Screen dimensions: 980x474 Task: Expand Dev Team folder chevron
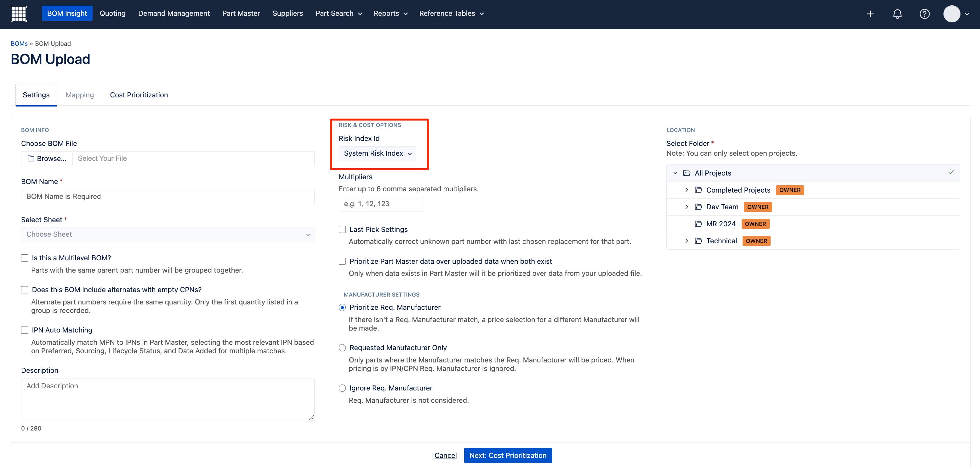[687, 207]
